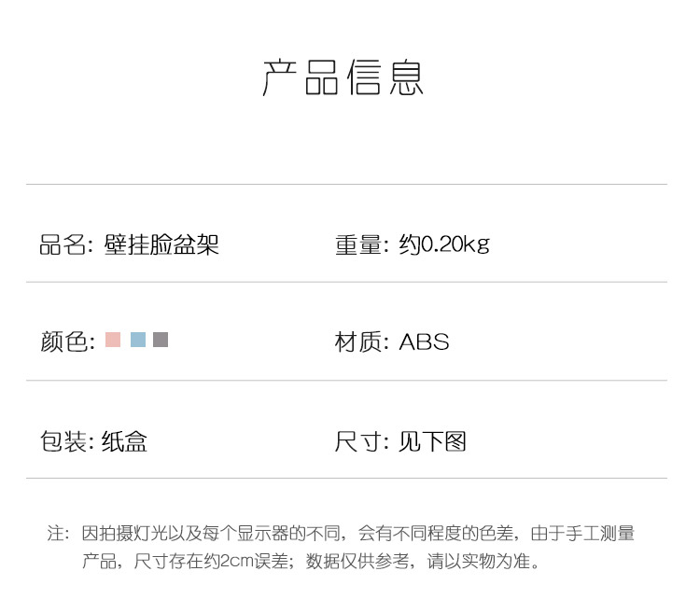Image resolution: width=700 pixels, height=613 pixels.
Task: Select the 壁挂脸盆架 product name text
Action: (161, 244)
